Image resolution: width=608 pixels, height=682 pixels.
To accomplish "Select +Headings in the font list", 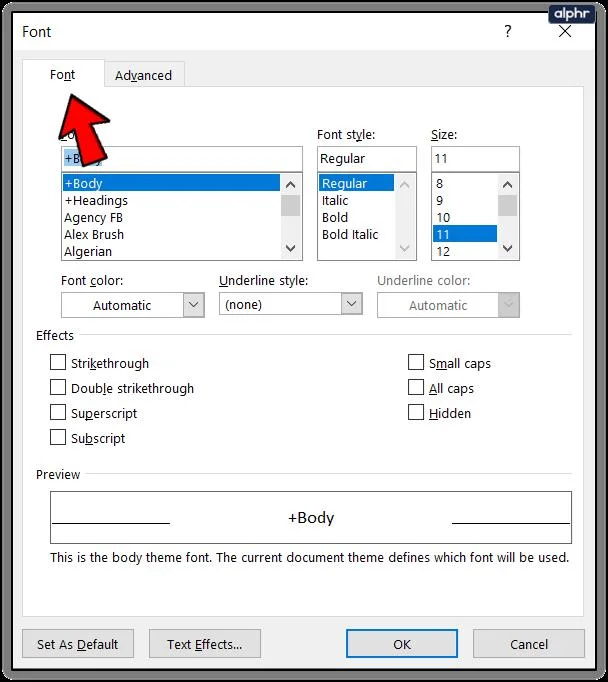I will coord(171,201).
